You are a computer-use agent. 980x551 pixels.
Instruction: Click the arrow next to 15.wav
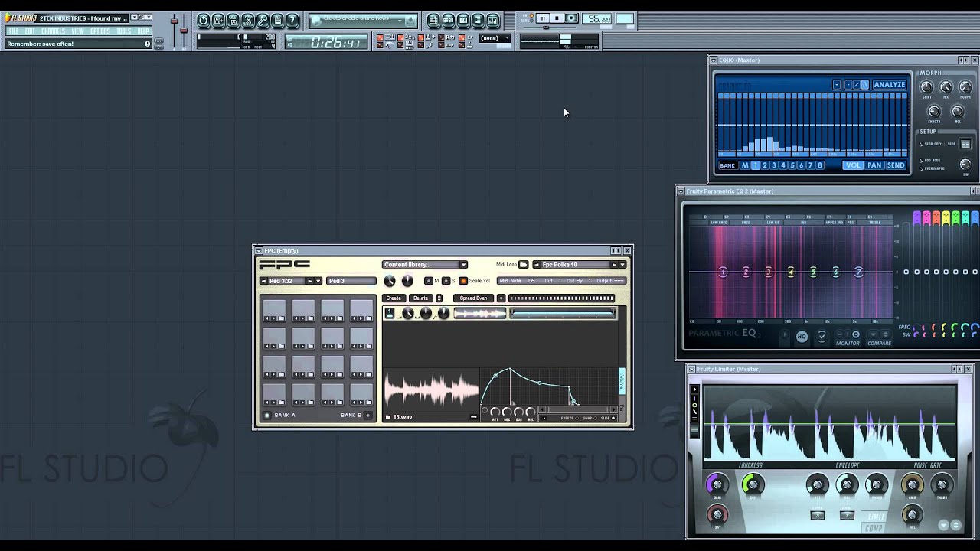coord(473,417)
